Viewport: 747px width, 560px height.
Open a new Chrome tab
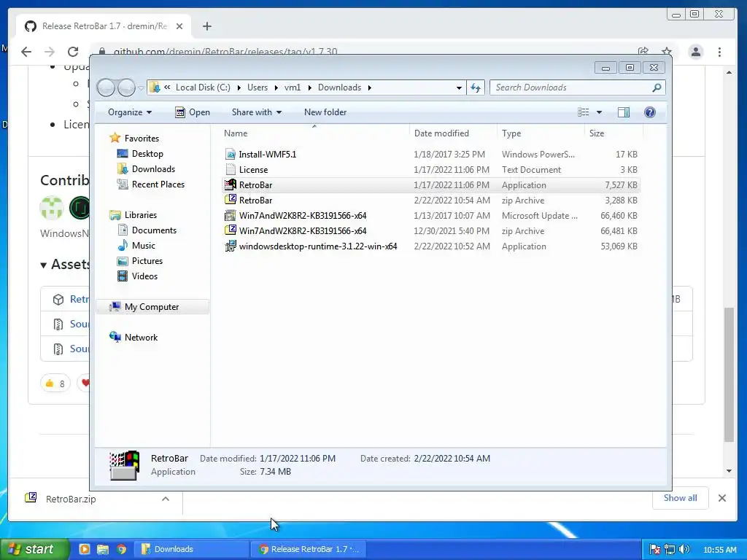pyautogui.click(x=206, y=27)
